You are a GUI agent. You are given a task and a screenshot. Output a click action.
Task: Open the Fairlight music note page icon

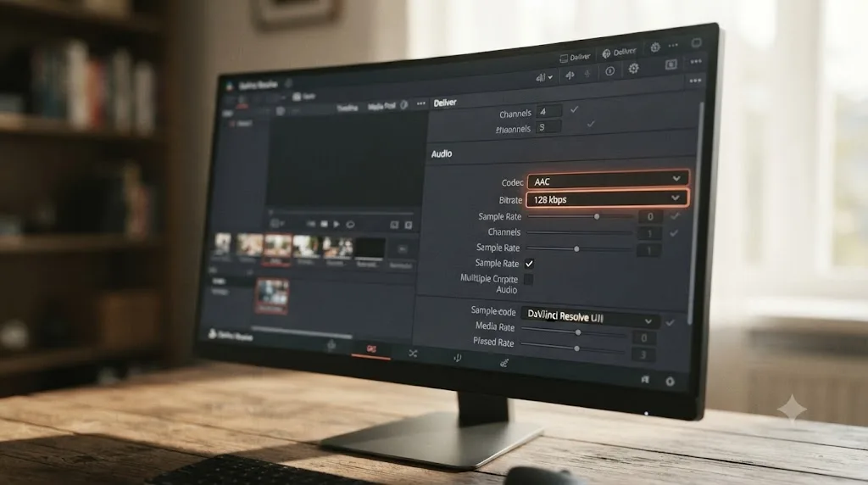tap(457, 358)
